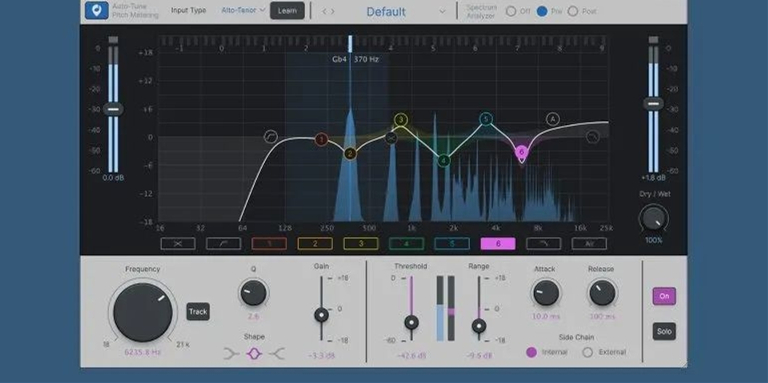Select red band node 1 on the curve
This screenshot has height=383, width=768.
321,140
